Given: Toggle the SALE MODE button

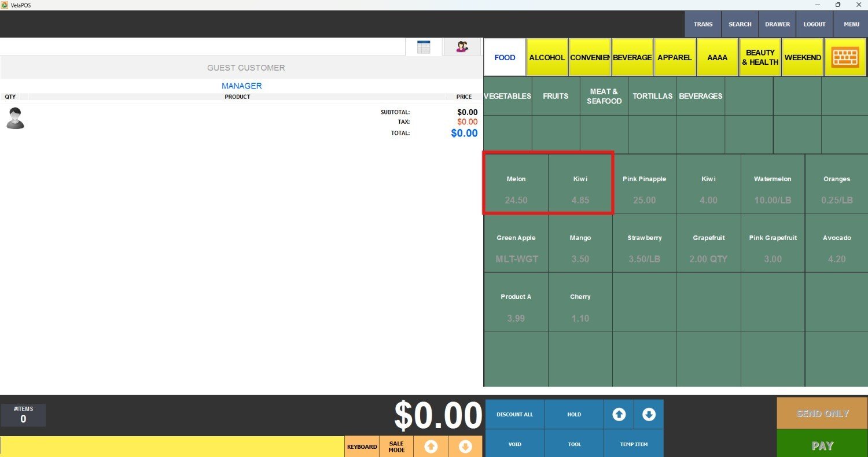Looking at the screenshot, I should point(396,446).
